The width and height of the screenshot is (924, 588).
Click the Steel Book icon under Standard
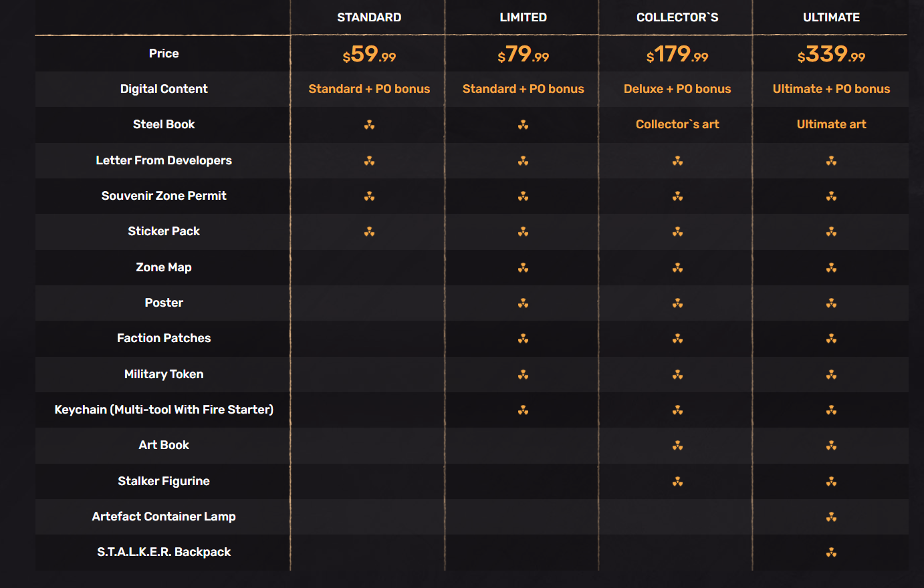pos(369,125)
